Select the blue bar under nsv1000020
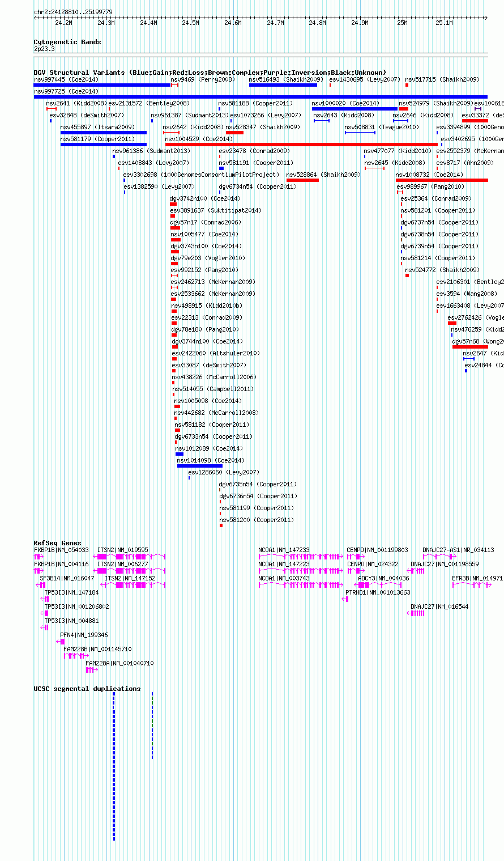The image size is (504, 861). click(354, 109)
